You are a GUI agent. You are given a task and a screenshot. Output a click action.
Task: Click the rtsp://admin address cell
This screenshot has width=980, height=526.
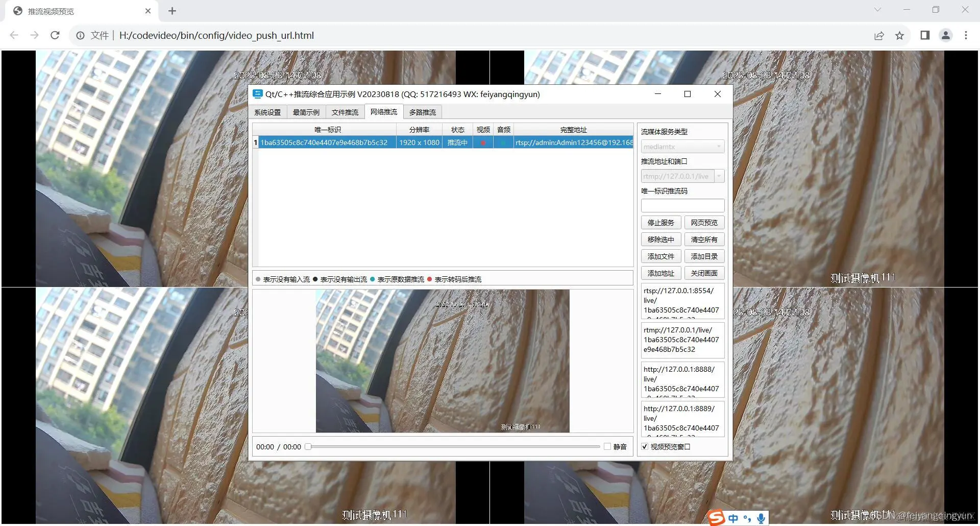coord(574,142)
